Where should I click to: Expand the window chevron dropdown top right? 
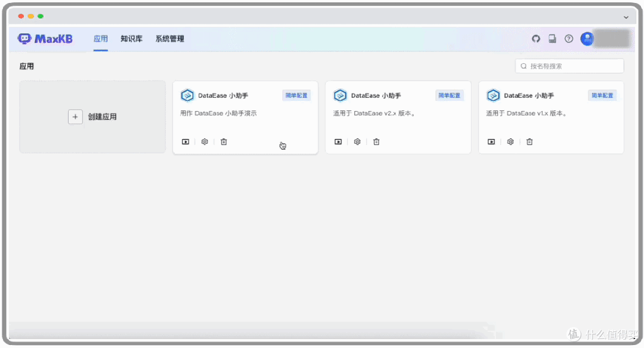point(626,17)
